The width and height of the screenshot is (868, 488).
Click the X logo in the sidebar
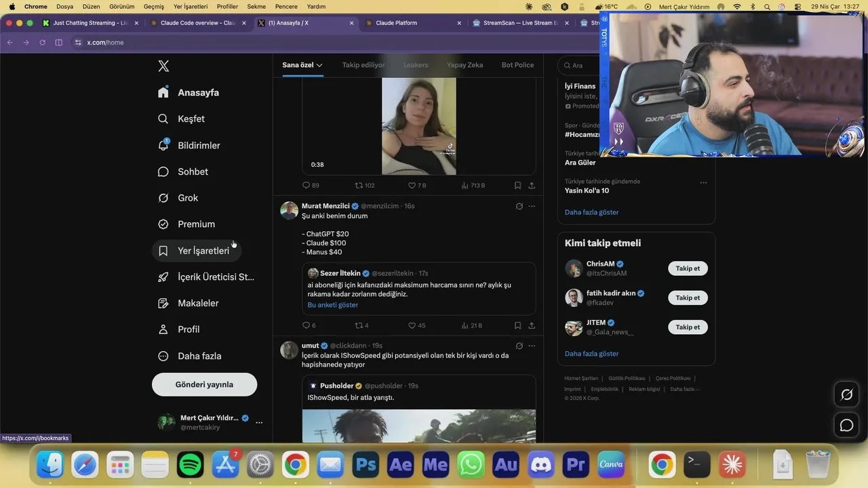point(163,66)
